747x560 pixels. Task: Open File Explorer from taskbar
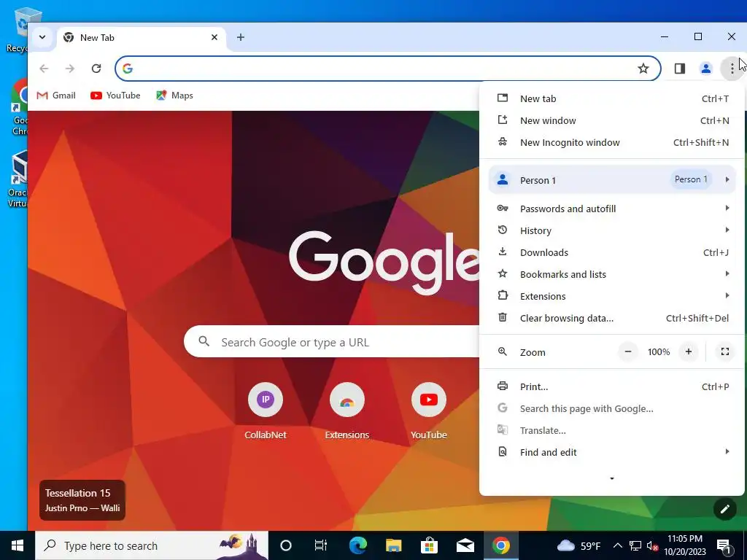pyautogui.click(x=393, y=545)
